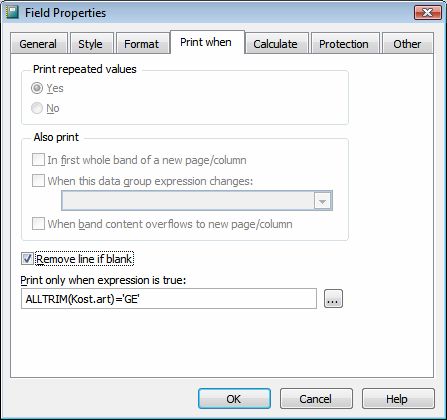
Task: Select the Calculate tab
Action: (x=276, y=43)
